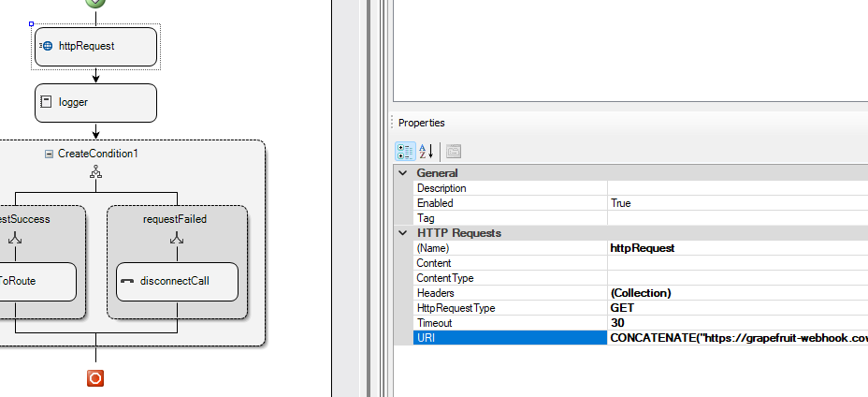The height and width of the screenshot is (397, 868).
Task: Open the Property Pages icon
Action: (x=454, y=151)
